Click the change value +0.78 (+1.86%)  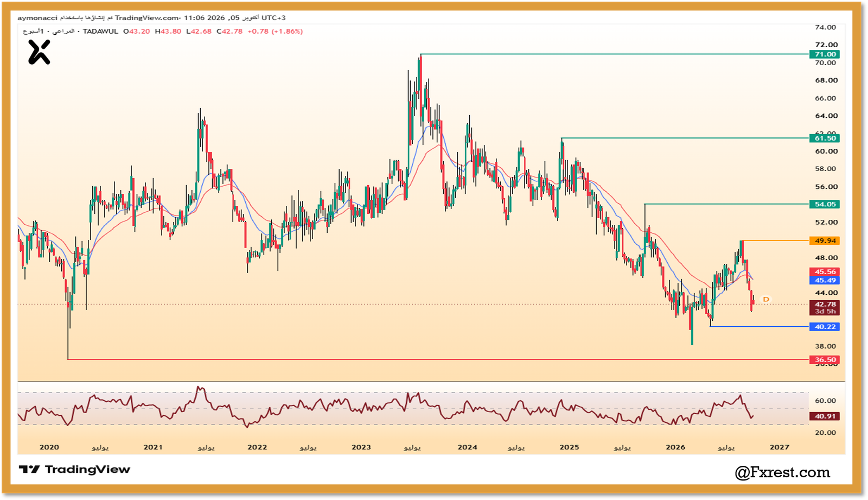click(x=275, y=31)
